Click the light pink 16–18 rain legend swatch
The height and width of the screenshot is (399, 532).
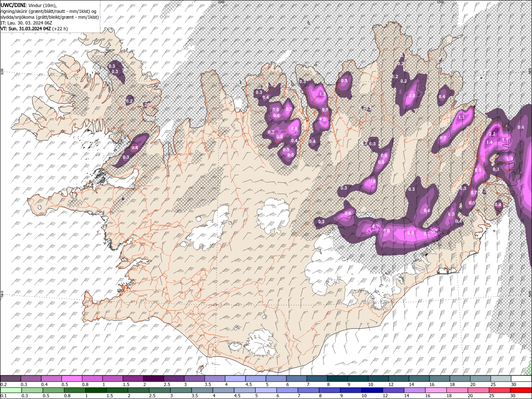point(436,390)
